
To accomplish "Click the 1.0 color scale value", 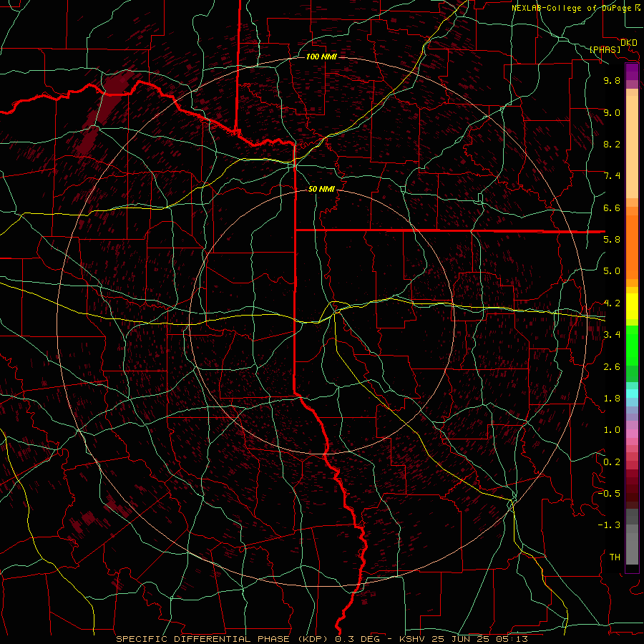I will pyautogui.click(x=612, y=430).
